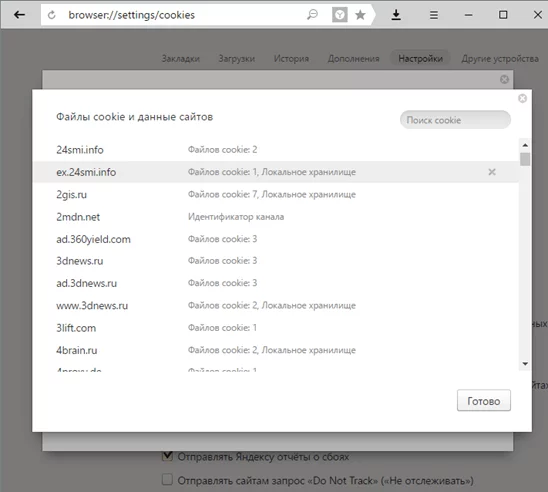Select the 2mdn.net entry
548x492 pixels.
275,217
